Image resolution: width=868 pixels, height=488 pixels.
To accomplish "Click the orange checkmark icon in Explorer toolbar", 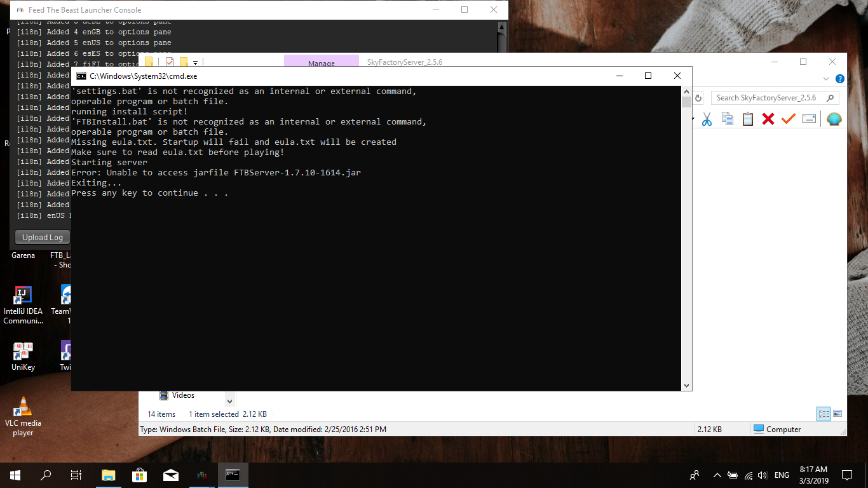I will point(789,119).
